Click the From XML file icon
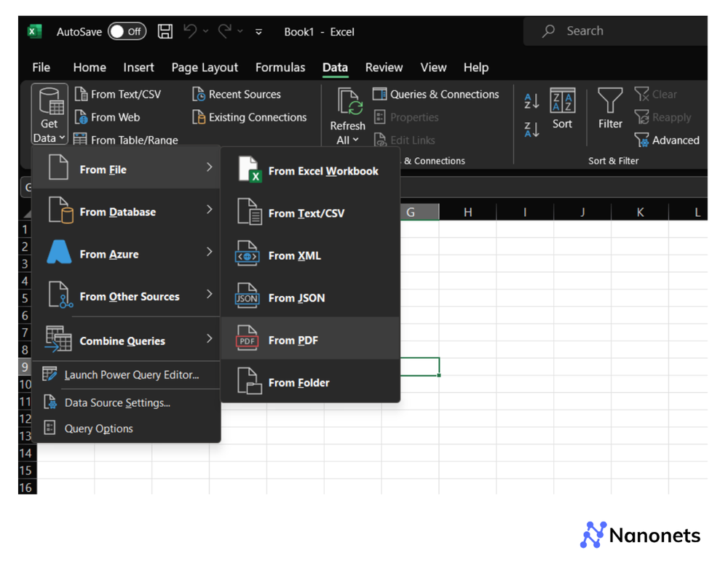This screenshot has width=728, height=561. pyautogui.click(x=247, y=255)
